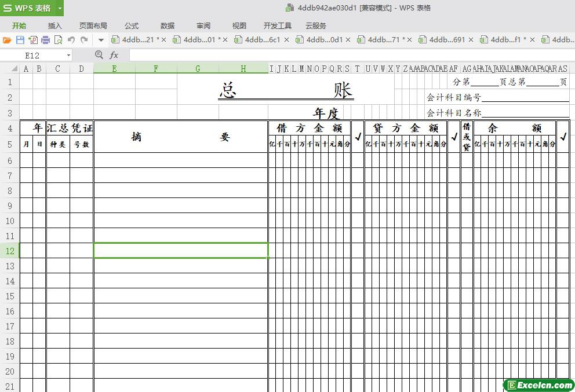Screen dimensions: 575x392
Task: Open the 开发工具 ribbon tab
Action: click(x=277, y=25)
